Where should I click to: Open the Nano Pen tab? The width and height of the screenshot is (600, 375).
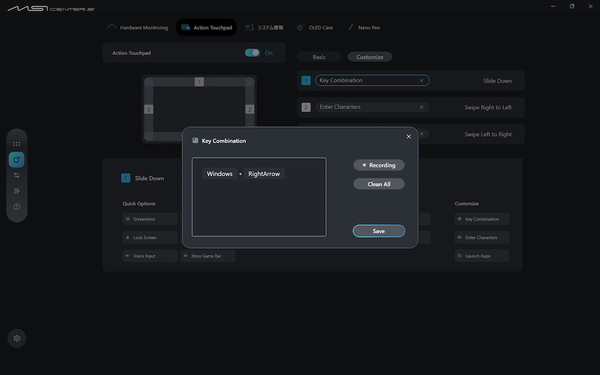[x=364, y=28]
